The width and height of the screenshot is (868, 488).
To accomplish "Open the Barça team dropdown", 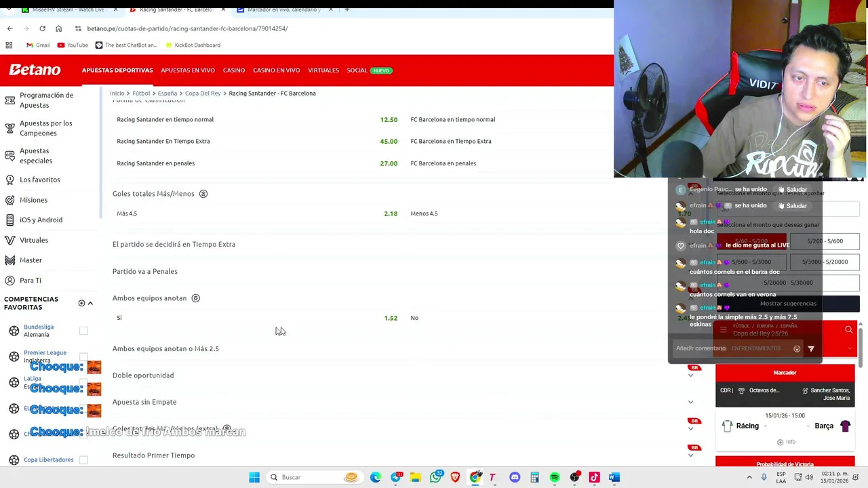I will [810, 426].
